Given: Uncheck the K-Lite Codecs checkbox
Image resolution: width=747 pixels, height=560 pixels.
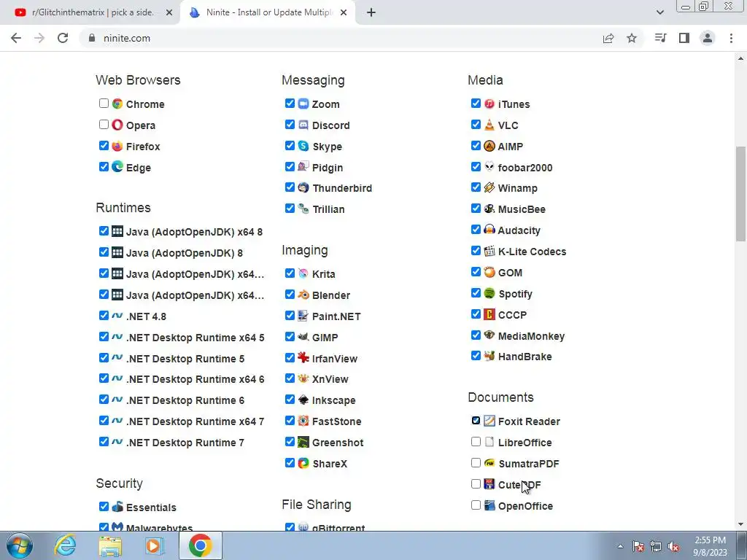Looking at the screenshot, I should [x=476, y=251].
